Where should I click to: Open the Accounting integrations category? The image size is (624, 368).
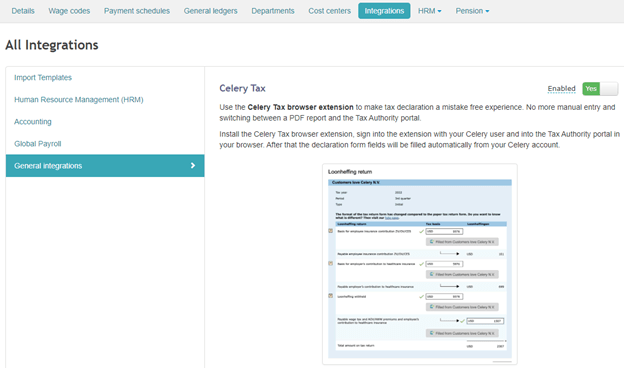coord(33,122)
